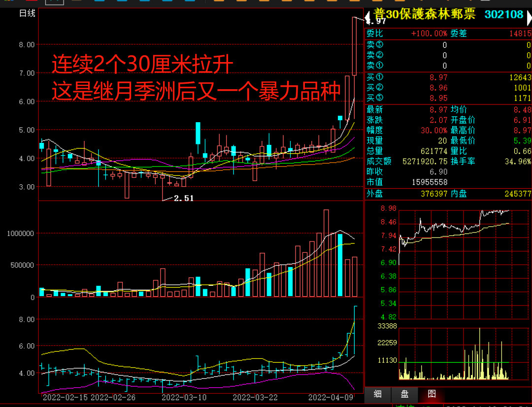Click the 买② bid price 8.96

click(438, 88)
